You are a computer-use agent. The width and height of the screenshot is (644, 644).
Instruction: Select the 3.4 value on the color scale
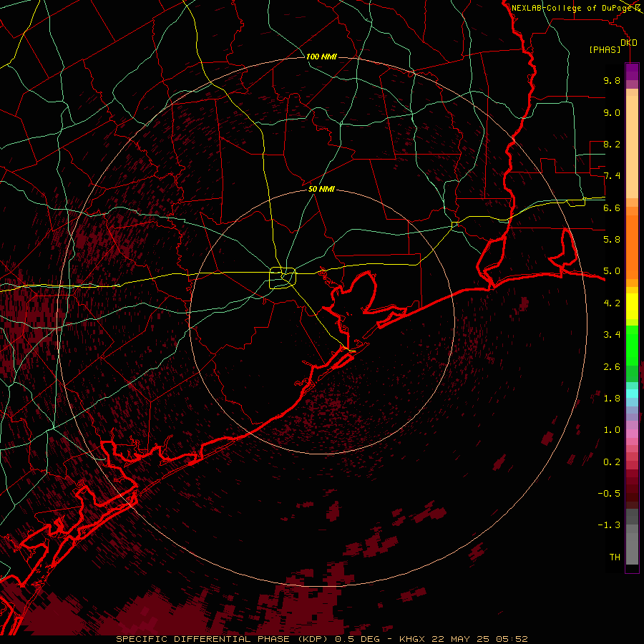(612, 335)
